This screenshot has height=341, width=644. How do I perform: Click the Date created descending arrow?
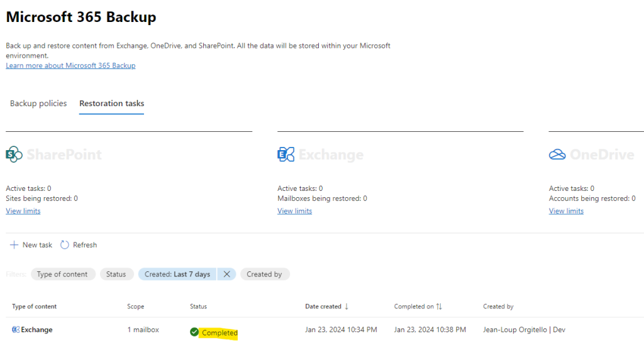[x=347, y=306]
